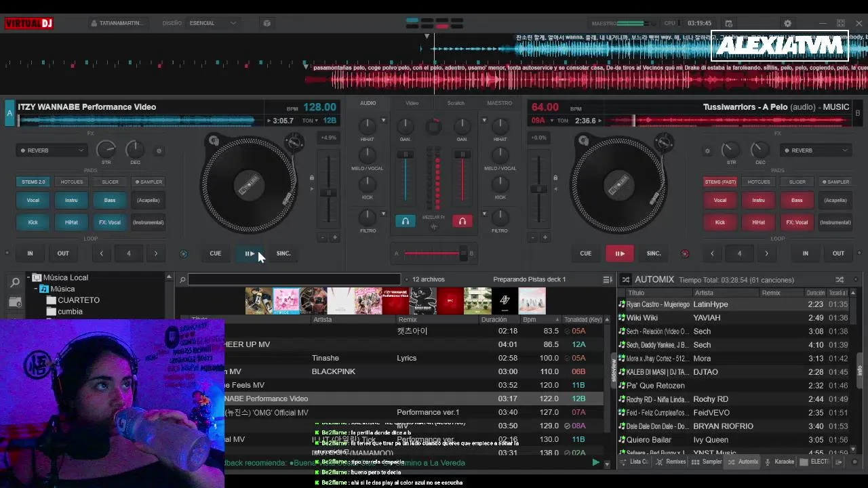
Task: Toggle deck A HiHat stem pad
Action: [71, 222]
